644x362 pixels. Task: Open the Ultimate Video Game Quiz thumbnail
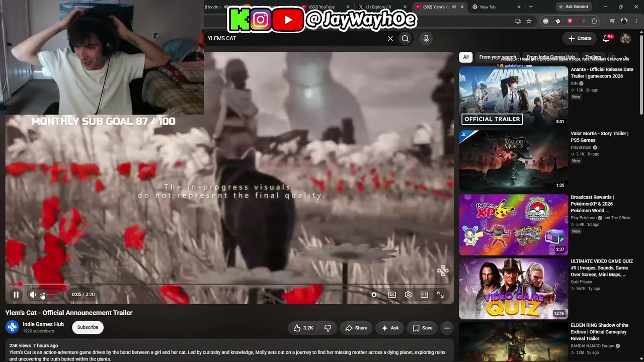pos(514,289)
